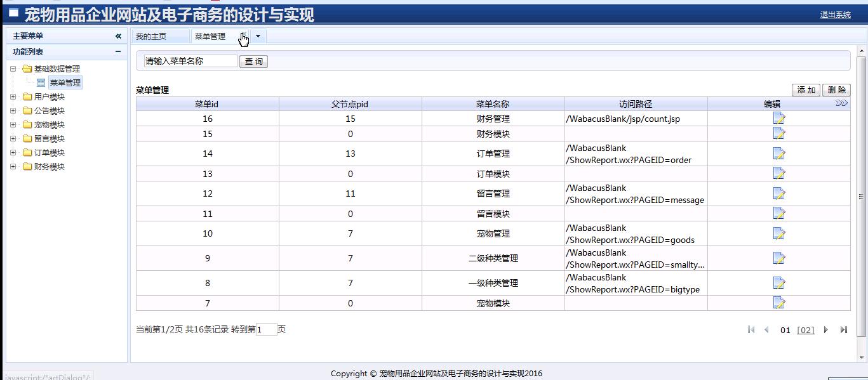Viewport: 868px width, 380px height.
Task: Go to previous page of records
Action: [x=766, y=329]
